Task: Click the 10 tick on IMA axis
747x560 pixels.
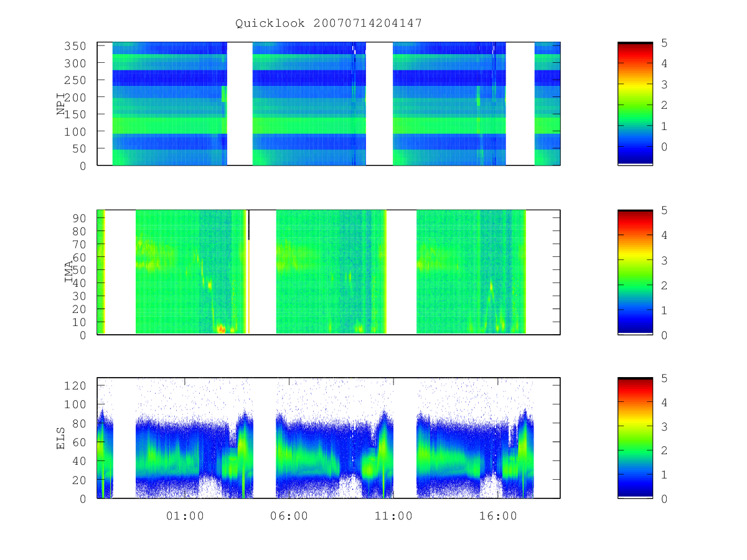Action: [79, 322]
